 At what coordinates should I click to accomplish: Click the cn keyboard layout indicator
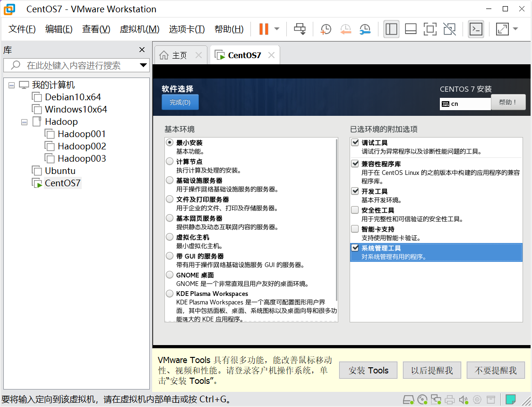click(465, 104)
